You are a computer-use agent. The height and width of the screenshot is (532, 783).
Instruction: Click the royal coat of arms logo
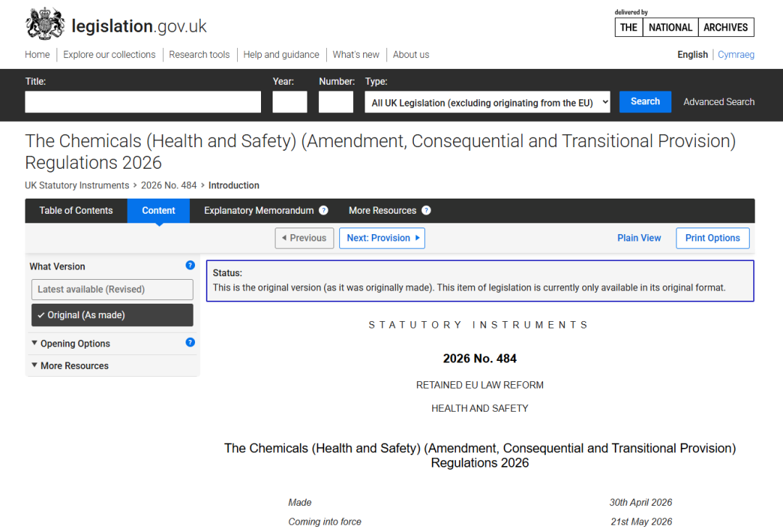[x=46, y=23]
